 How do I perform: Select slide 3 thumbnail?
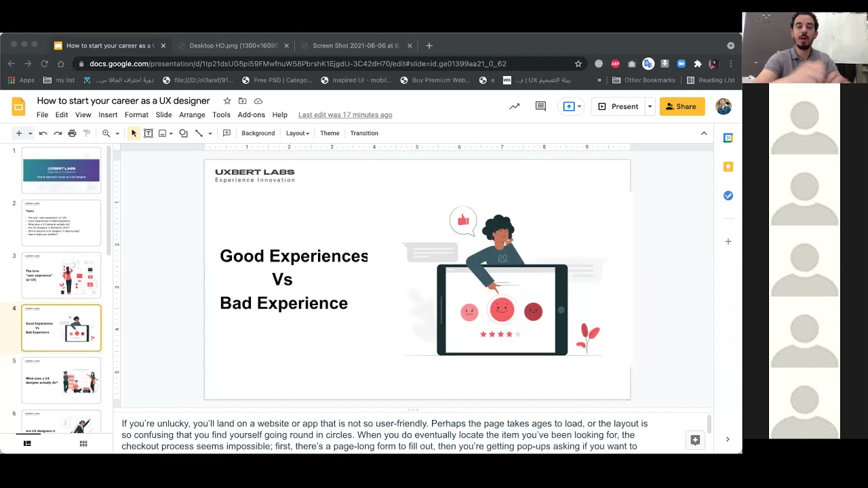61,275
